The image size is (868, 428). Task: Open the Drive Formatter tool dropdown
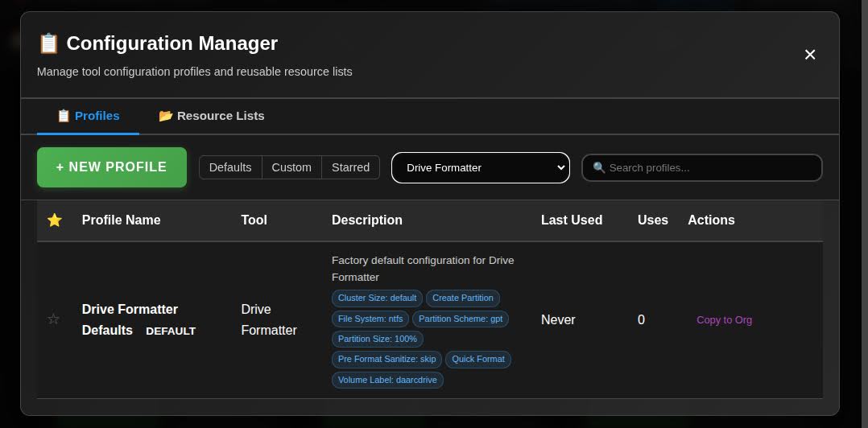(x=481, y=167)
